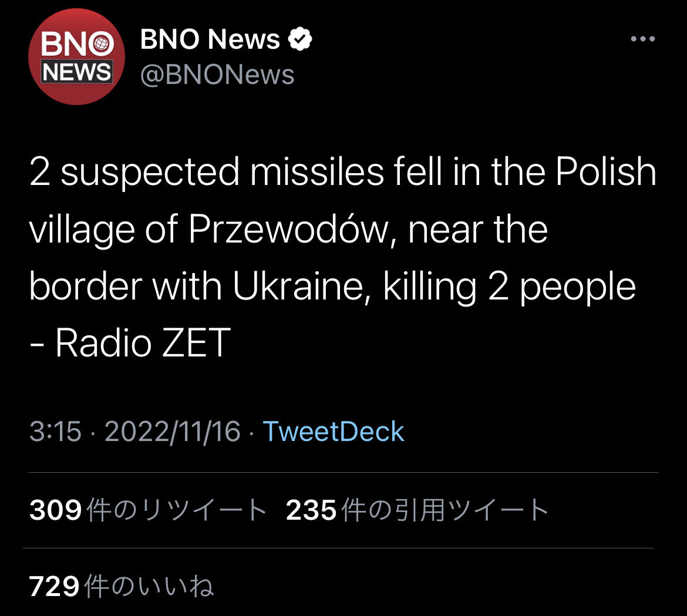Open the BNO News profile avatar
Screen dimensions: 687x616
click(76, 57)
